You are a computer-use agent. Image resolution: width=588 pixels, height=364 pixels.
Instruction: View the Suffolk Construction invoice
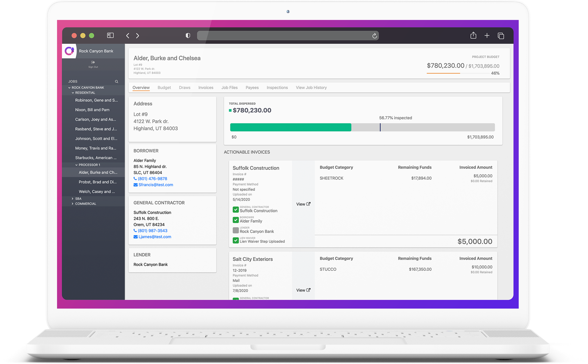303,204
